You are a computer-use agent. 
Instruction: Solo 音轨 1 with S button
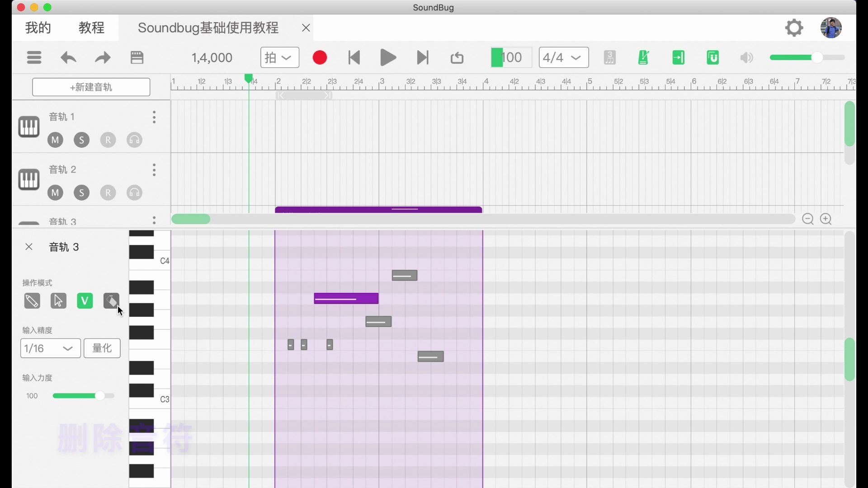[81, 140]
